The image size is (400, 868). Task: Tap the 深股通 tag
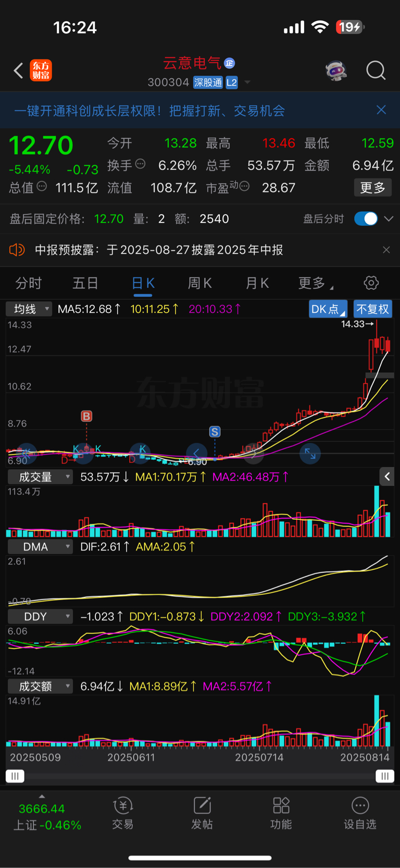click(x=208, y=82)
